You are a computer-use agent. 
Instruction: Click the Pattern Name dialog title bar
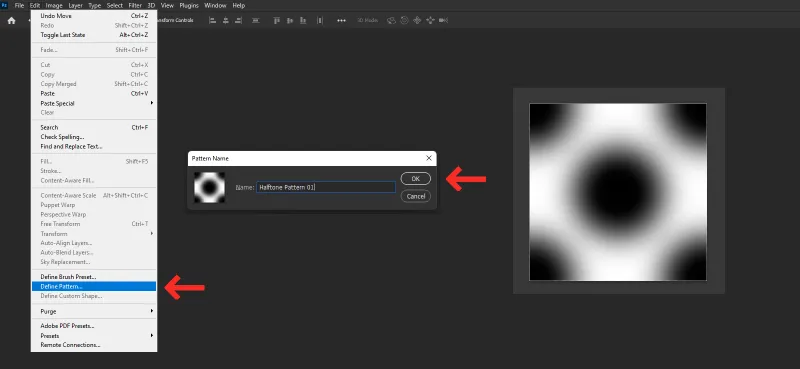pyautogui.click(x=312, y=158)
